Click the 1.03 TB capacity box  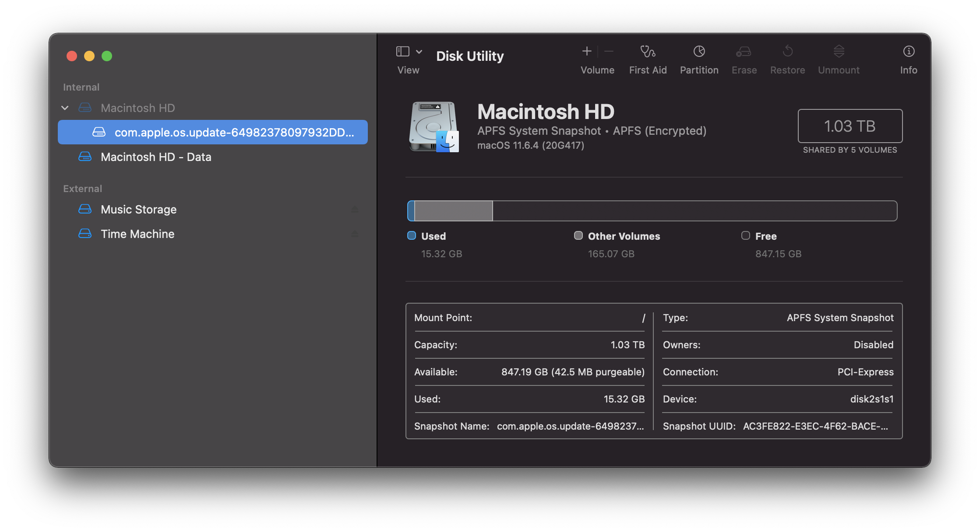(x=850, y=126)
